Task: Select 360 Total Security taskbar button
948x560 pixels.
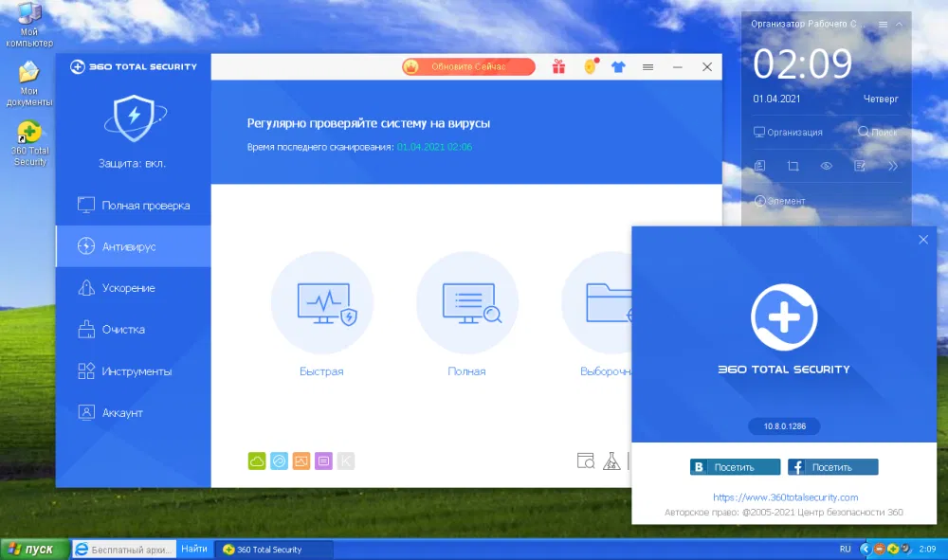Action: coord(275,550)
